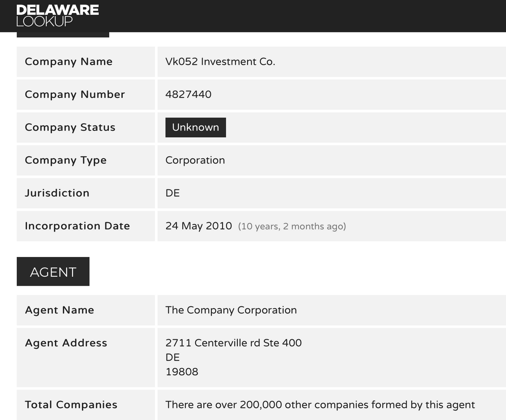Image resolution: width=506 pixels, height=420 pixels.
Task: Click the Company Number label
Action: pos(75,94)
